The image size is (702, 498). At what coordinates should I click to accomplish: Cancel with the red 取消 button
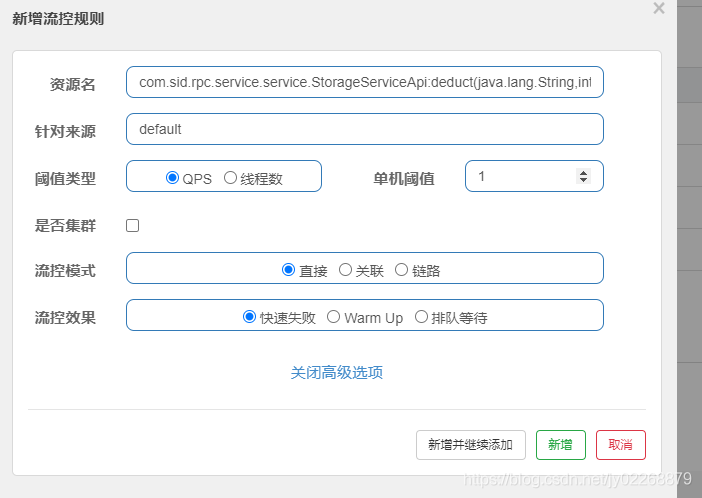click(x=621, y=445)
